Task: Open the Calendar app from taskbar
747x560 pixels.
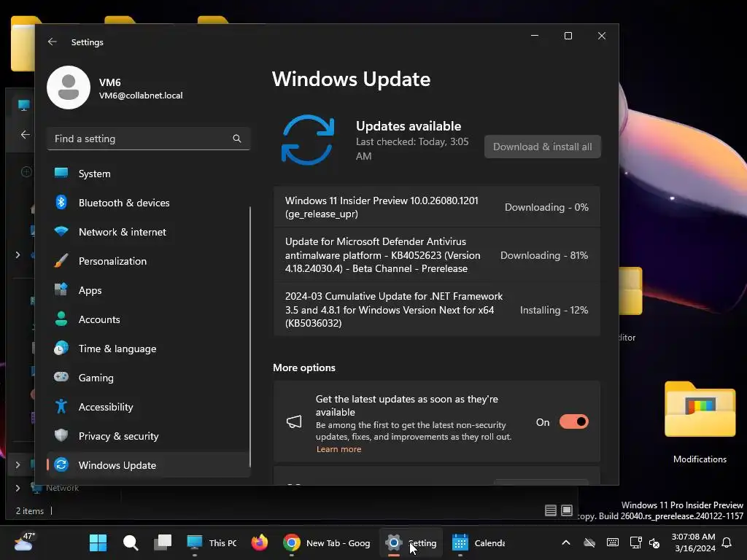Action: [479, 542]
